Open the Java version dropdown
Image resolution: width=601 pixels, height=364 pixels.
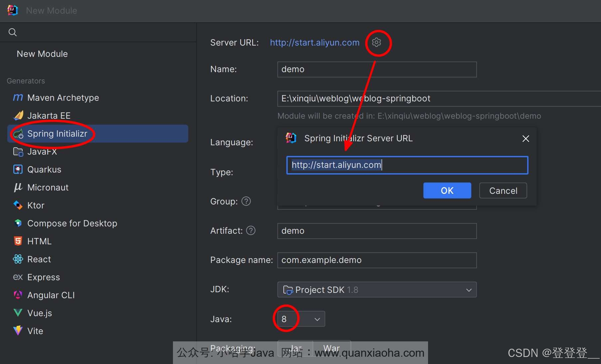tap(301, 319)
